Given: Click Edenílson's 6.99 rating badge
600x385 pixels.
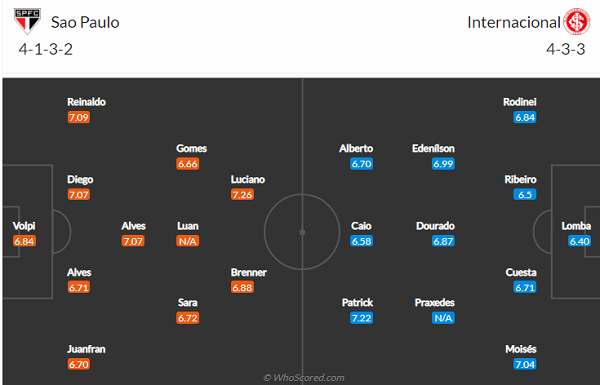Looking at the screenshot, I should (x=443, y=164).
